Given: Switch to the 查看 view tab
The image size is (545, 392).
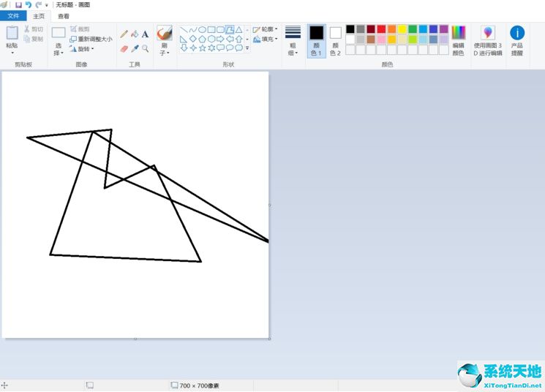Looking at the screenshot, I should click(x=64, y=16).
